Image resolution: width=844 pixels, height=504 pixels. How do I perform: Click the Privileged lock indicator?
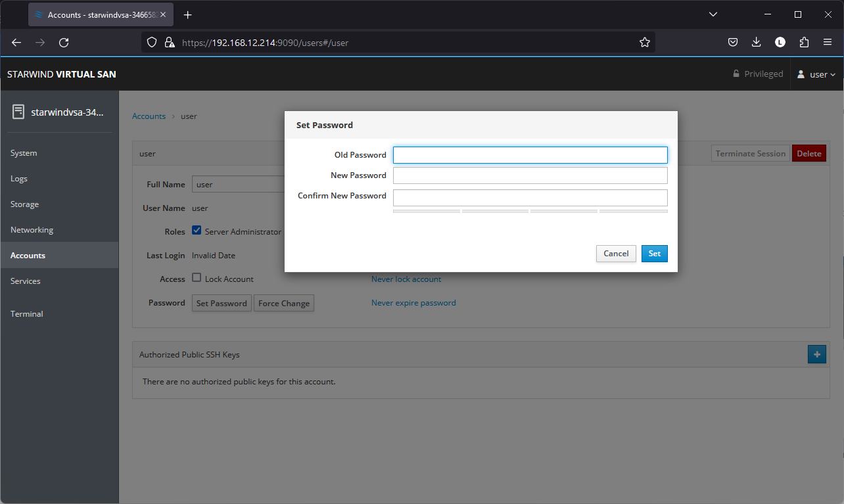click(x=758, y=74)
